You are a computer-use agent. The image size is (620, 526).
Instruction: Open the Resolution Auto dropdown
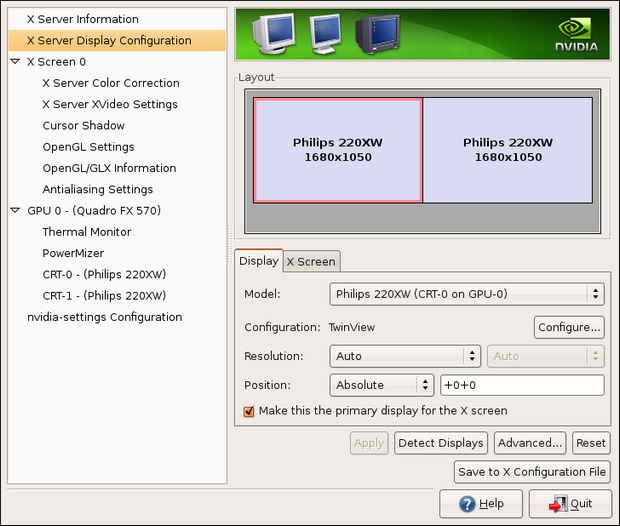405,356
